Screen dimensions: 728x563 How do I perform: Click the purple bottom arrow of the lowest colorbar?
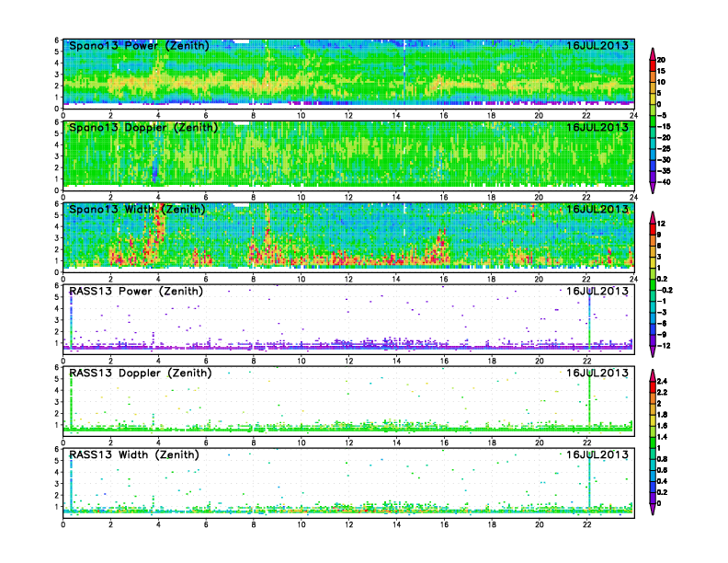[652, 507]
